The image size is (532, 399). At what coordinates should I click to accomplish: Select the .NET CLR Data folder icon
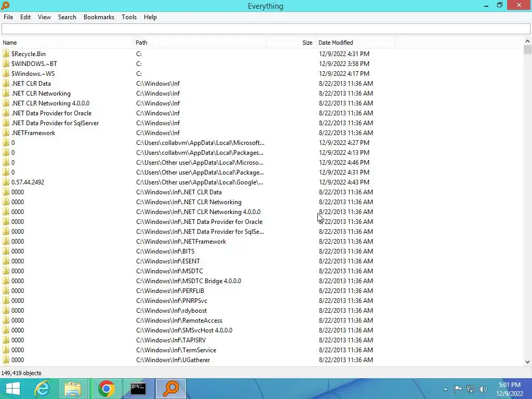tap(6, 83)
